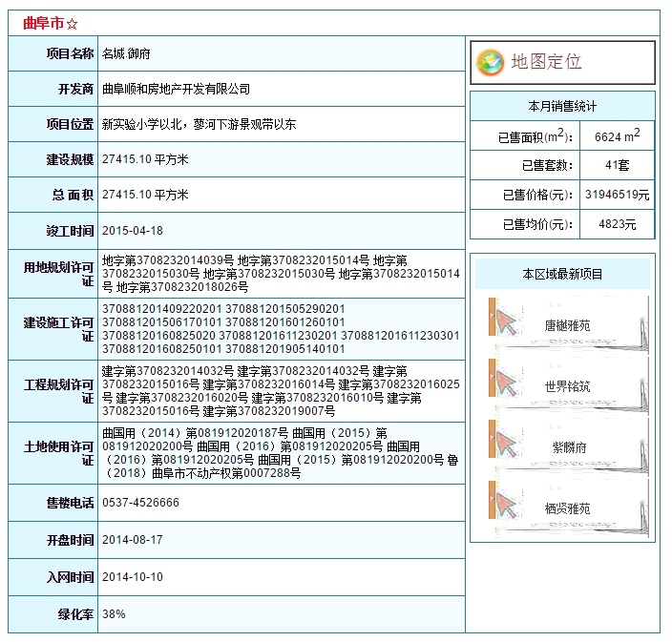Click the 本区域最新项目 header
This screenshot has width=672, height=642.
pyautogui.click(x=562, y=274)
